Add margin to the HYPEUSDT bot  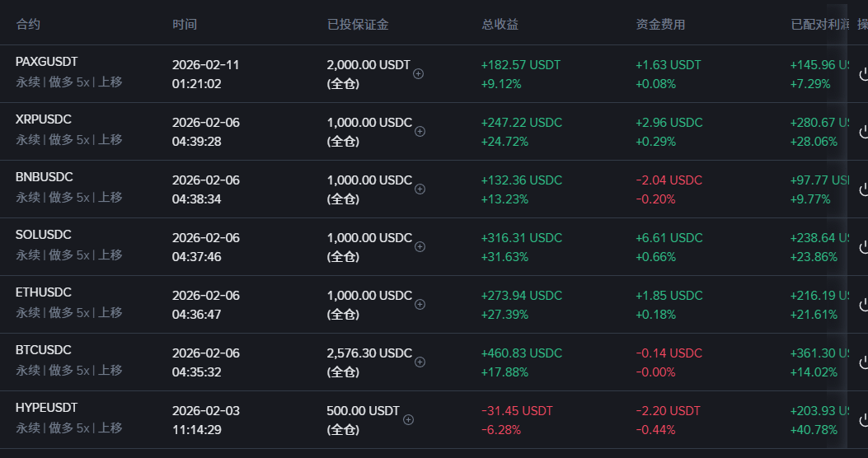407,419
